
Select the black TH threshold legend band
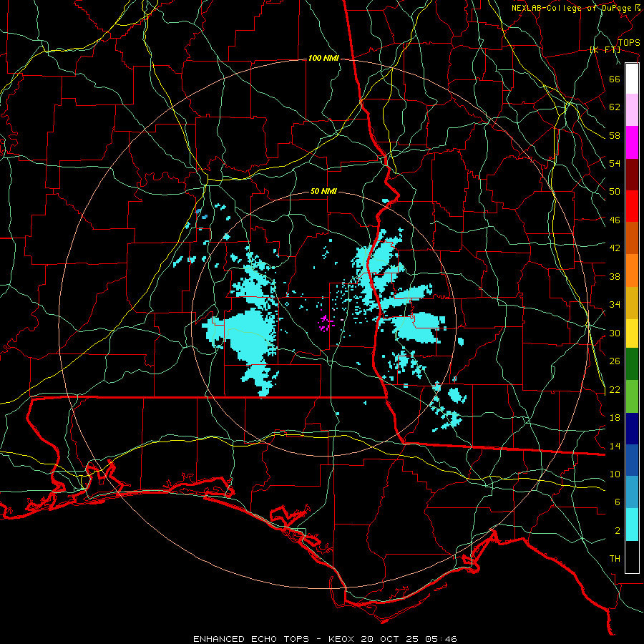pyautogui.click(x=632, y=557)
